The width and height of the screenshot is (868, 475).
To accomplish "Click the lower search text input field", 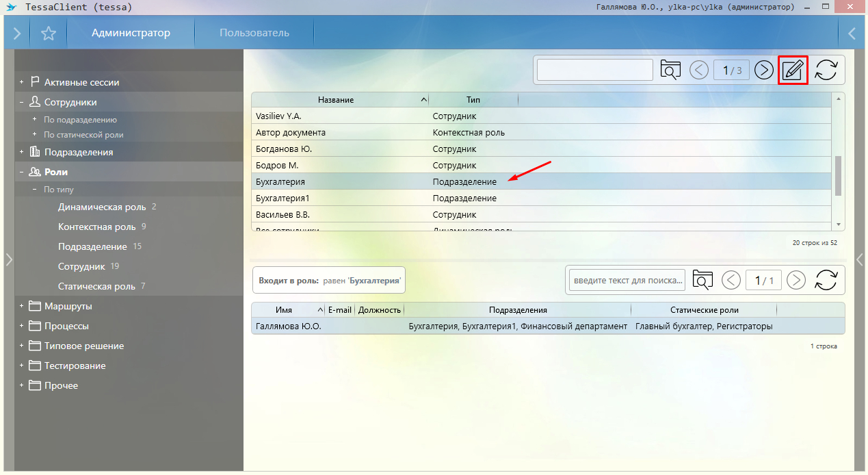I will [628, 280].
